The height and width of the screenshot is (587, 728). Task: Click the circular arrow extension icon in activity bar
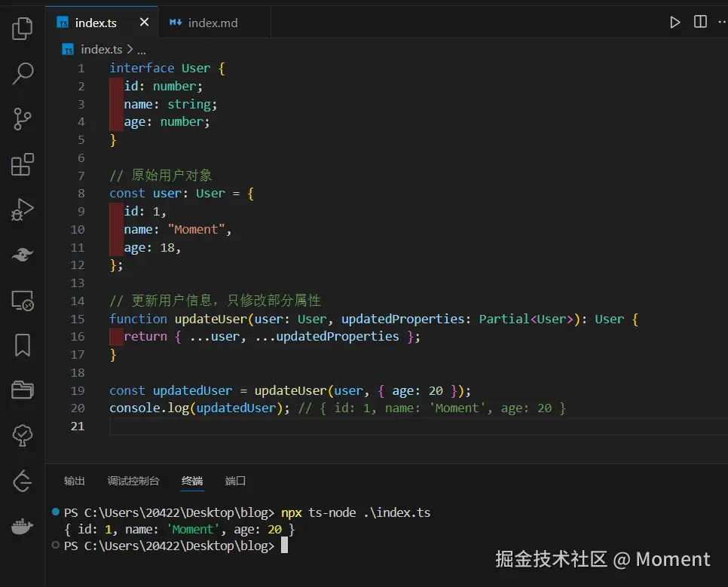23,481
